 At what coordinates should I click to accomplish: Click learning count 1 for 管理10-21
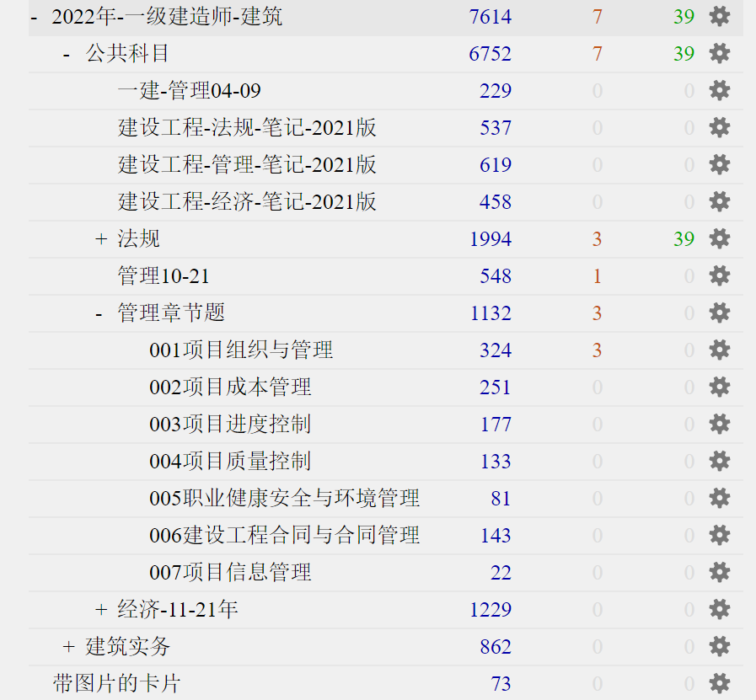(x=597, y=276)
